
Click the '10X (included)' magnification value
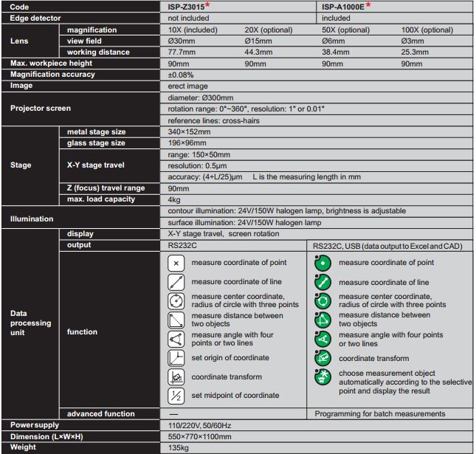point(193,30)
